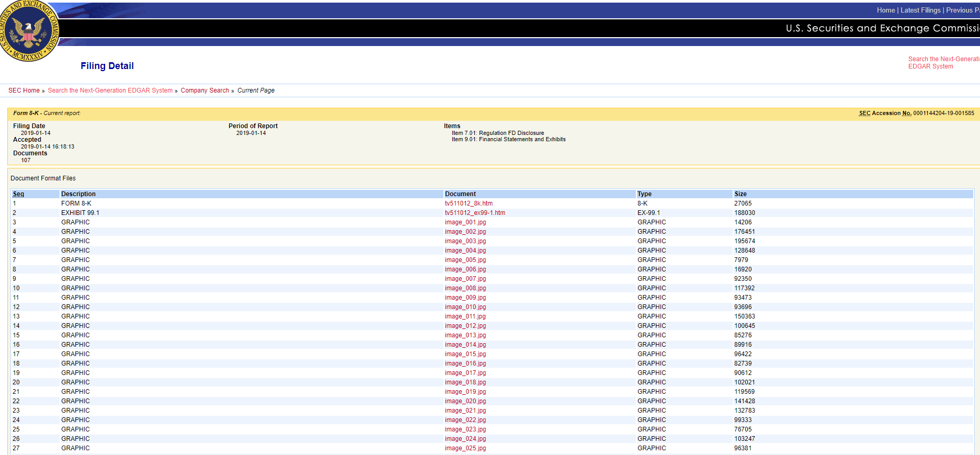Open image_017.jpg file
Image resolution: width=980 pixels, height=455 pixels.
[x=465, y=373]
